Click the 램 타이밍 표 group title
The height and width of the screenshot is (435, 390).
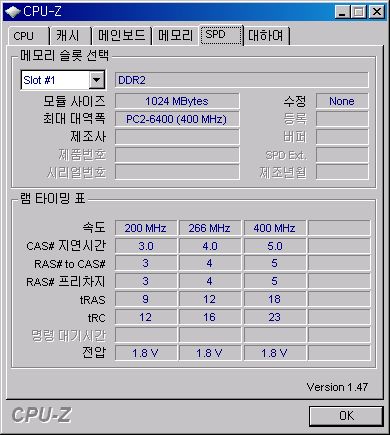coord(53,198)
